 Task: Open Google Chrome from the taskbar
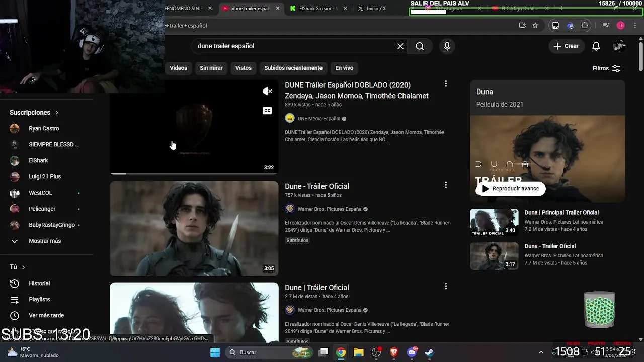pyautogui.click(x=341, y=352)
